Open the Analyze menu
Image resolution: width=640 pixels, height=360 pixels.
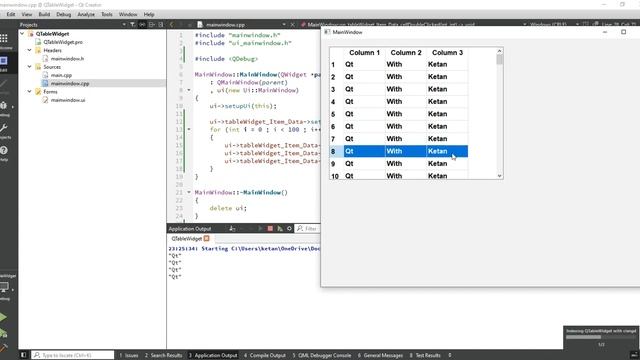(86, 14)
